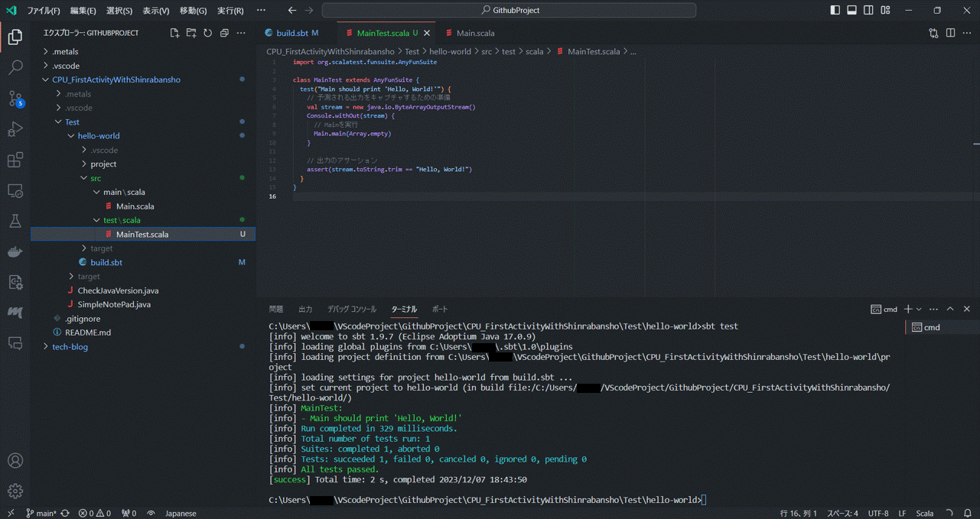Open Source Control view with badge
This screenshot has width=980, height=519.
click(15, 99)
